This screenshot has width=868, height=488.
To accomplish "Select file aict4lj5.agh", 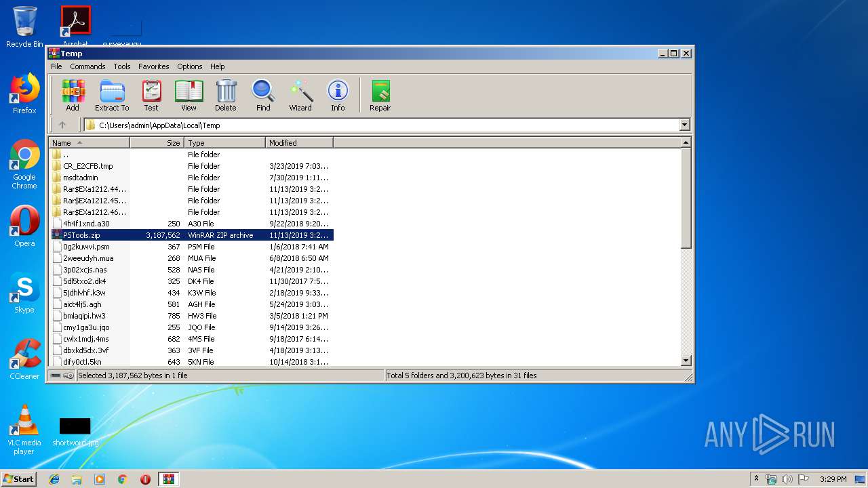I will pos(191,304).
